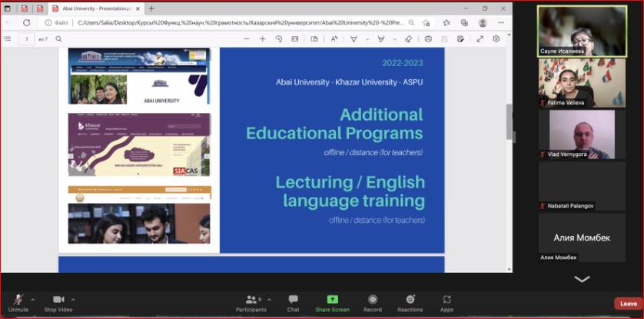Search within the PDF document
The height and width of the screenshot is (319, 644).
click(58, 39)
